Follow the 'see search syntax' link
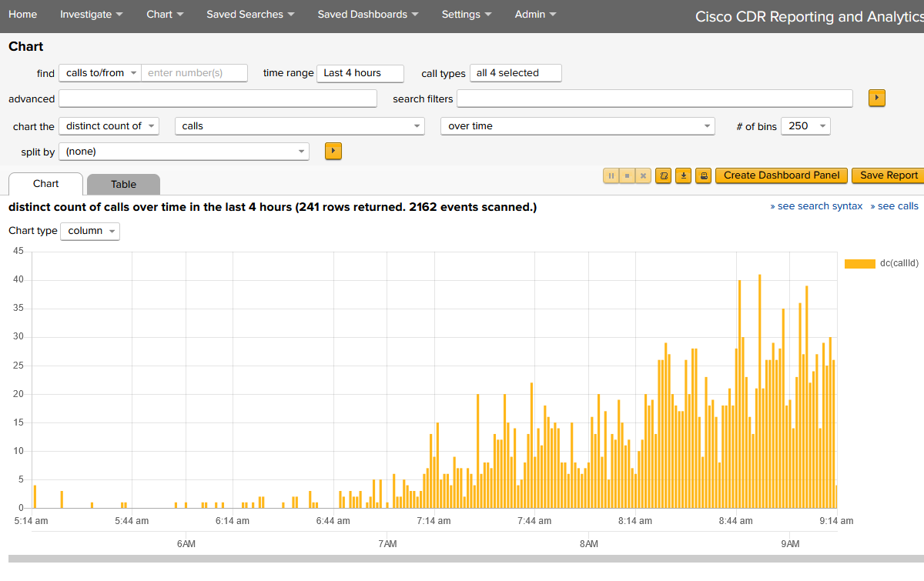 point(816,205)
